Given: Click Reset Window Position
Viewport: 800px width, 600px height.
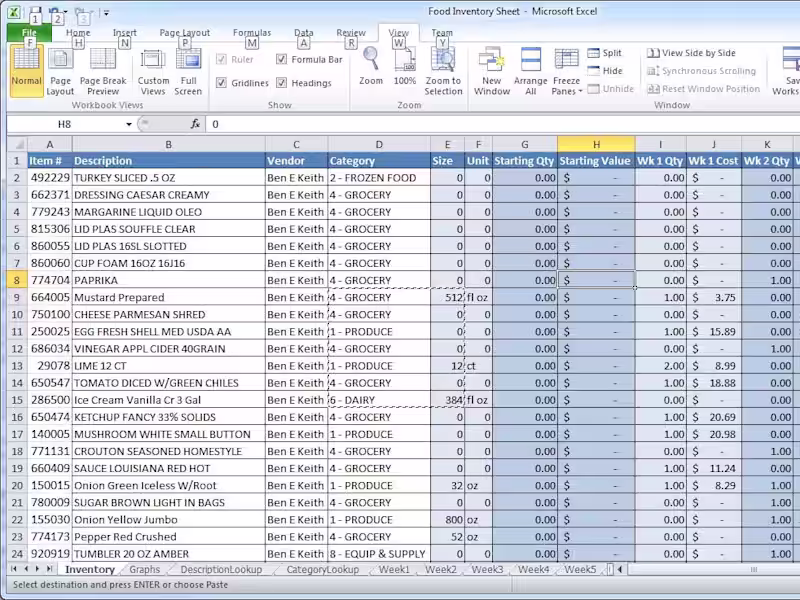Looking at the screenshot, I should [704, 89].
